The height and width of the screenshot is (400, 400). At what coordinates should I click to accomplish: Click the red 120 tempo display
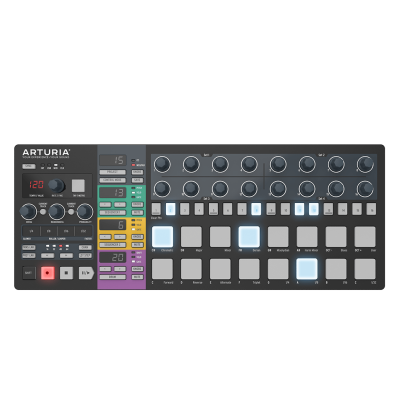coord(36,185)
